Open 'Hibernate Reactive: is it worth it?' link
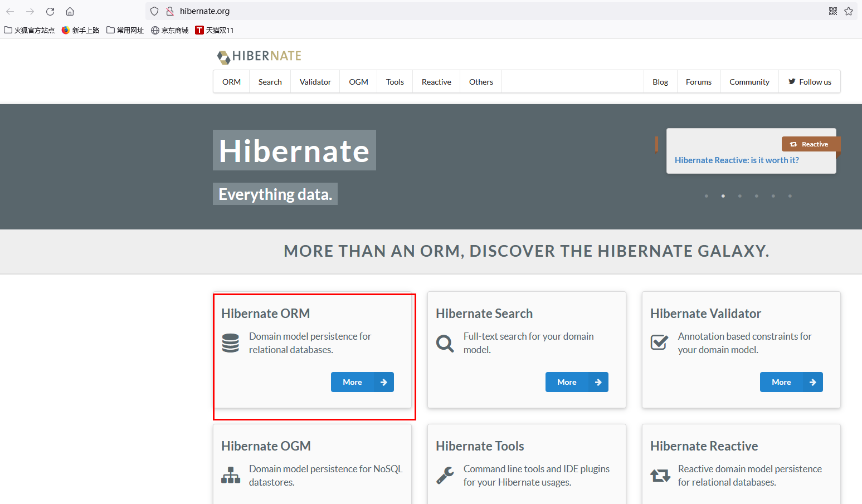The width and height of the screenshot is (862, 504). coord(737,160)
